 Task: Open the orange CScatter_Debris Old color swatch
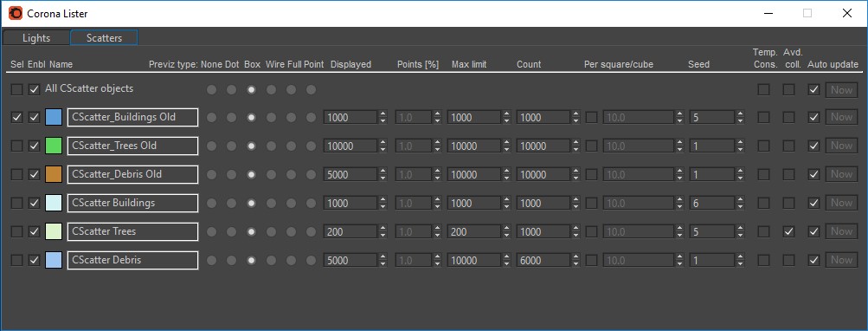pos(54,175)
